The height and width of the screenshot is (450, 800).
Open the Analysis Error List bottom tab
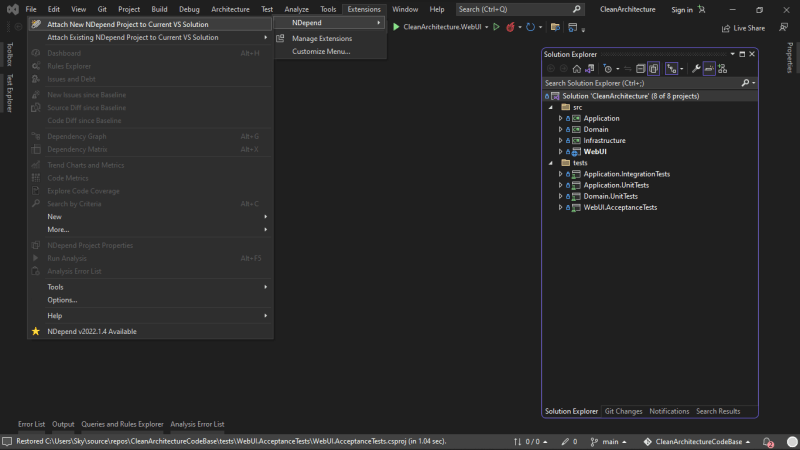click(x=197, y=424)
